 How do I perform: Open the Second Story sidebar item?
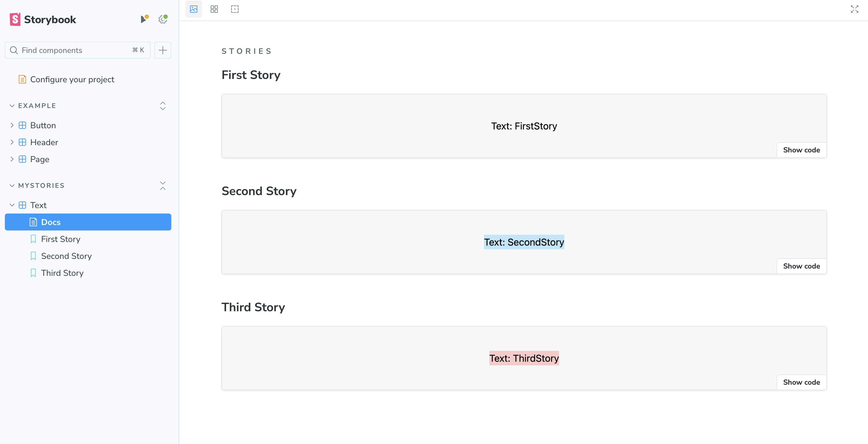[66, 256]
